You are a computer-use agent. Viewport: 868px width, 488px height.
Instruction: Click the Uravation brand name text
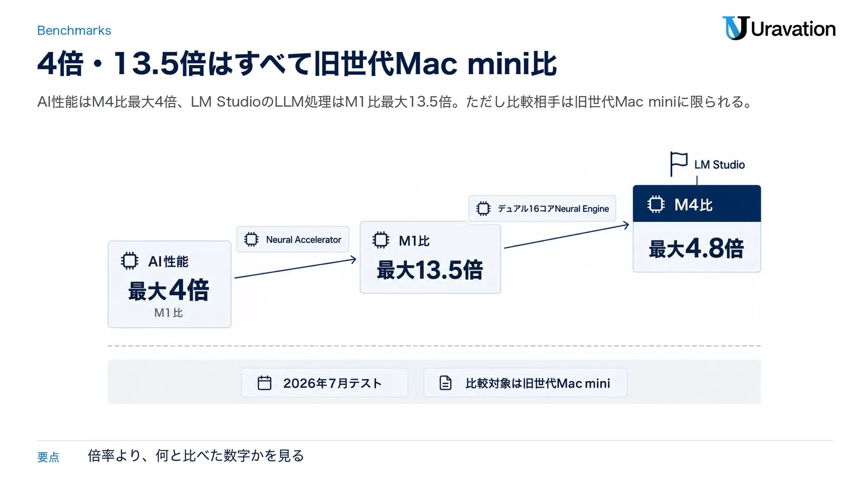pyautogui.click(x=793, y=29)
